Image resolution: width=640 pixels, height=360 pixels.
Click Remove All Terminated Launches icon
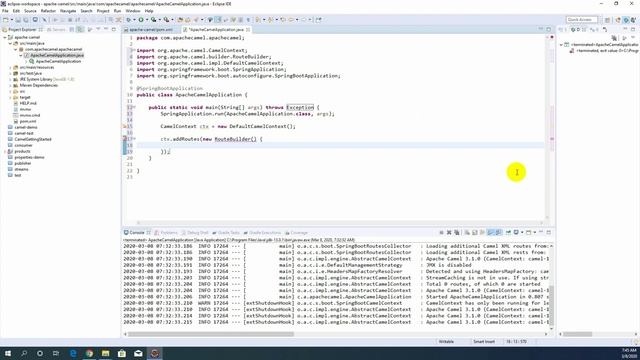[x=457, y=233]
